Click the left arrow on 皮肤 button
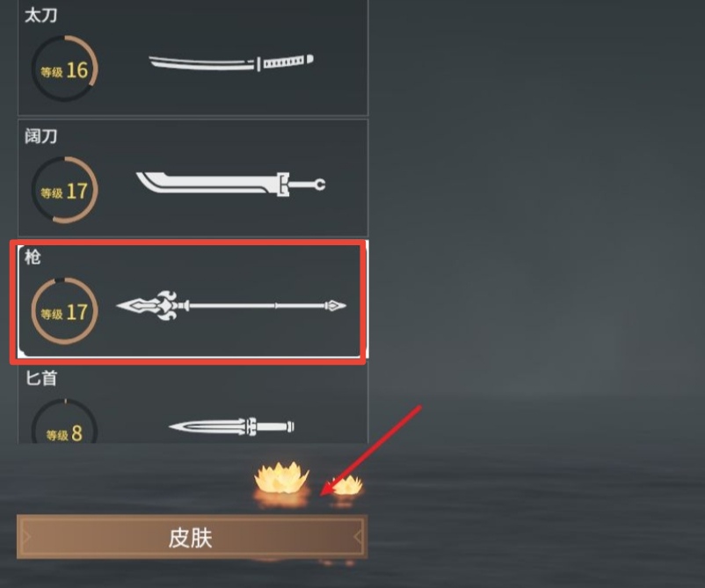The image size is (705, 588). pyautogui.click(x=26, y=537)
